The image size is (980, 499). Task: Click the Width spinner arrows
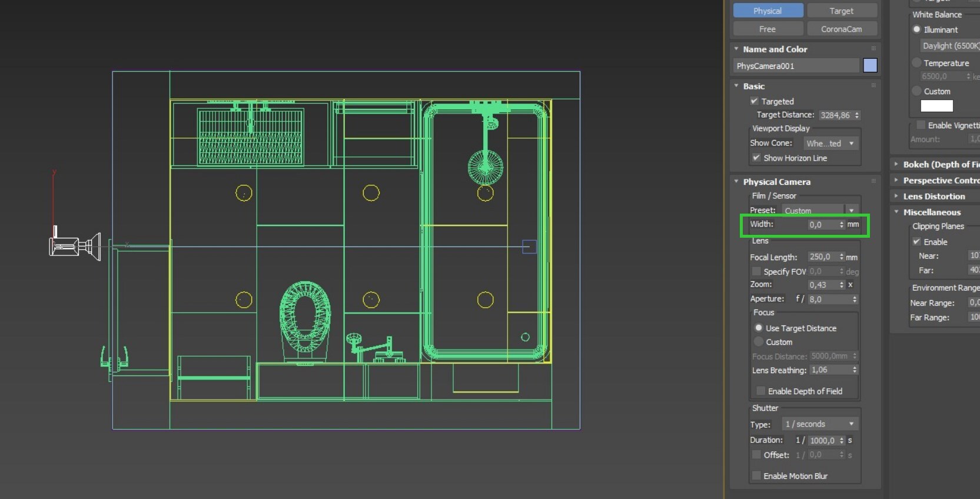point(842,224)
